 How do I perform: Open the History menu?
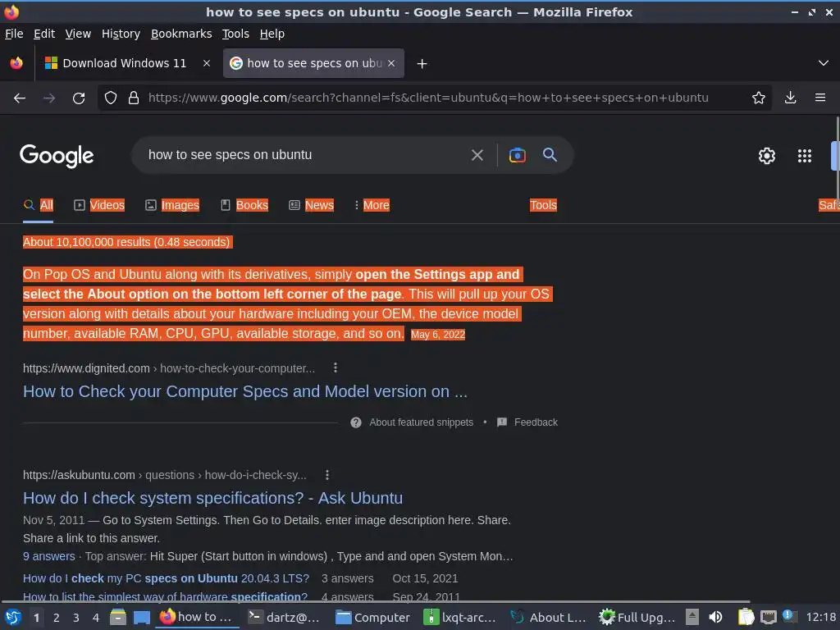tap(121, 34)
